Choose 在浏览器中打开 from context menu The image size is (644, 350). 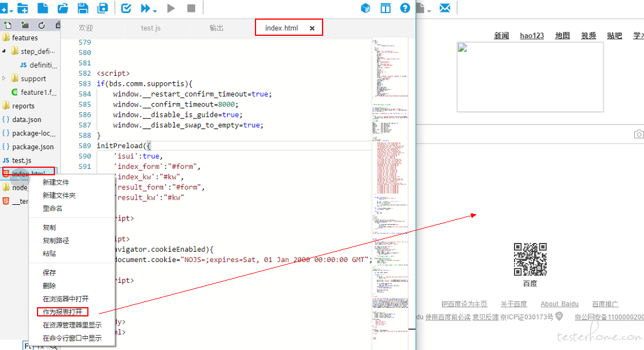click(66, 299)
